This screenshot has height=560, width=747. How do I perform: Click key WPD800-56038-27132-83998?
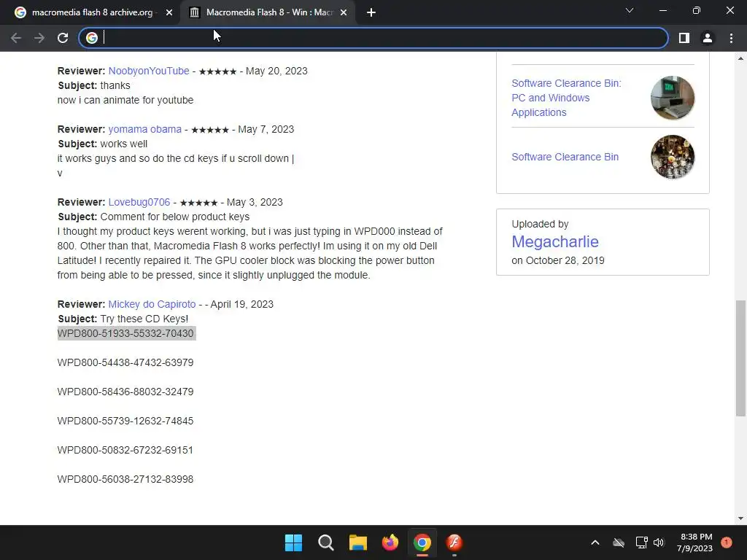click(x=125, y=480)
